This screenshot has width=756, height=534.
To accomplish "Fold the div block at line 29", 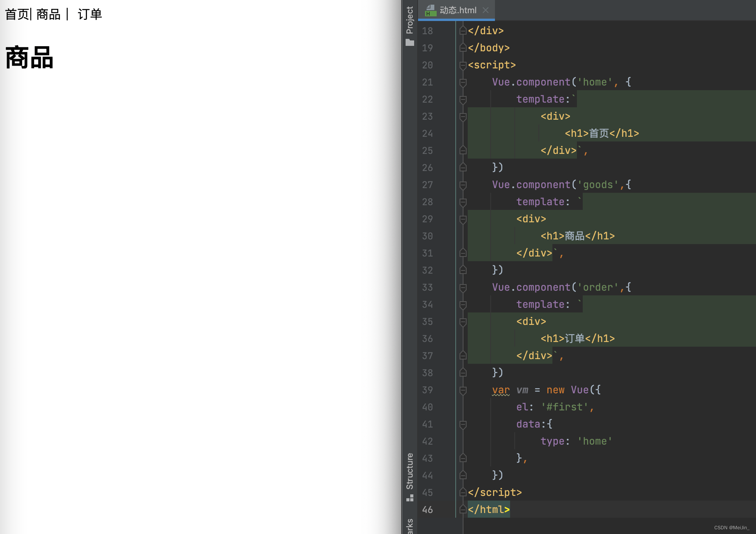I will (463, 219).
